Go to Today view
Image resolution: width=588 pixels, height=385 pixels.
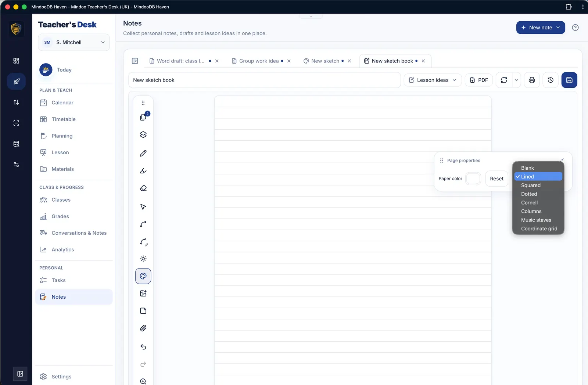[x=74, y=70]
